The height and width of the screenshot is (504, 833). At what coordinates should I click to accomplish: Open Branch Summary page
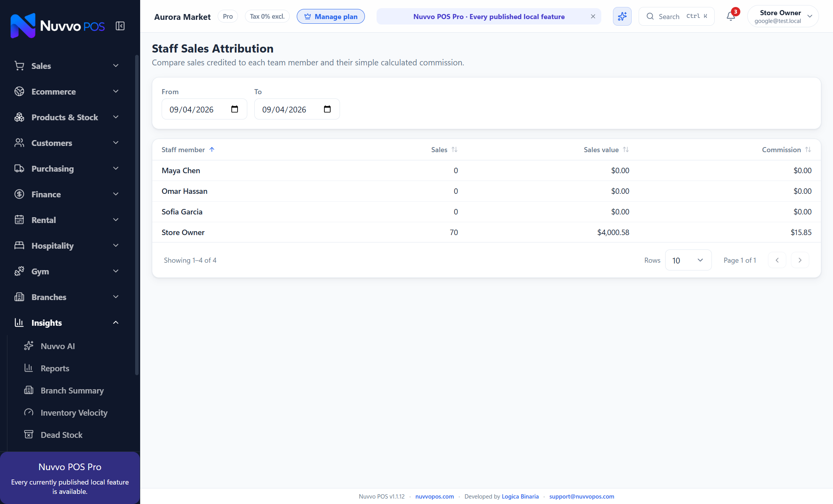(x=72, y=390)
